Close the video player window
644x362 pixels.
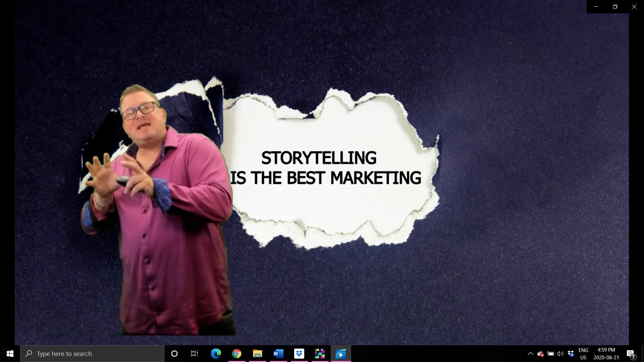[x=634, y=7]
